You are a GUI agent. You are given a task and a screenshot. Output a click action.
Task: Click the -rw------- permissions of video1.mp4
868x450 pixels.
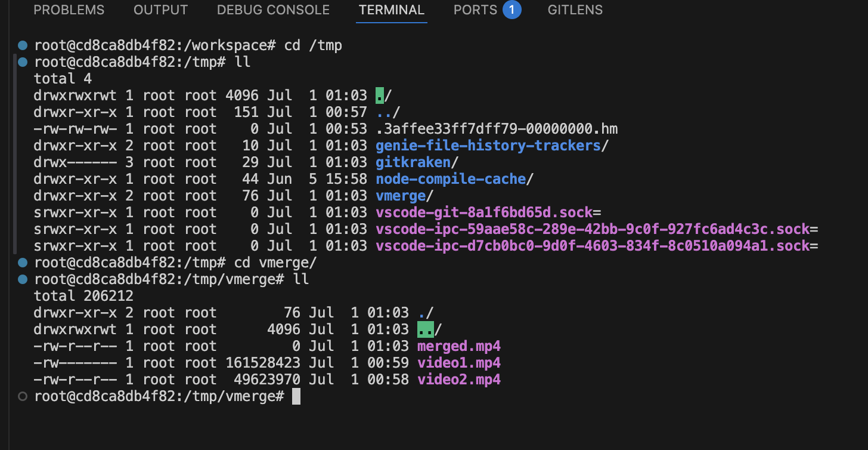tap(75, 363)
